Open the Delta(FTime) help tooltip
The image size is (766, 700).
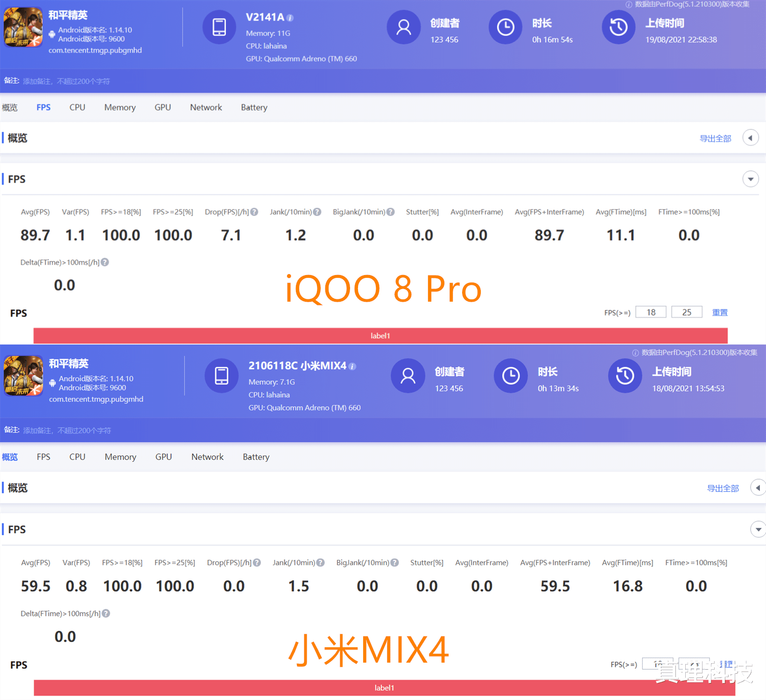105,262
